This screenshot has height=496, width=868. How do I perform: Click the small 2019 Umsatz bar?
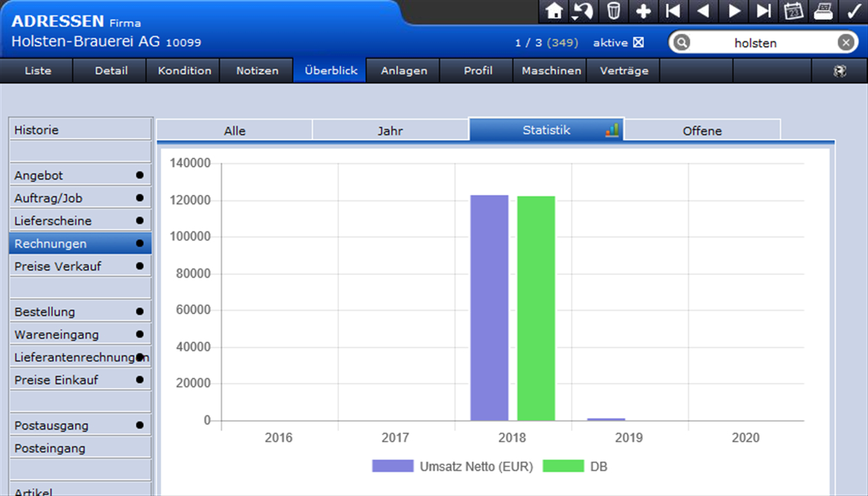click(x=606, y=419)
